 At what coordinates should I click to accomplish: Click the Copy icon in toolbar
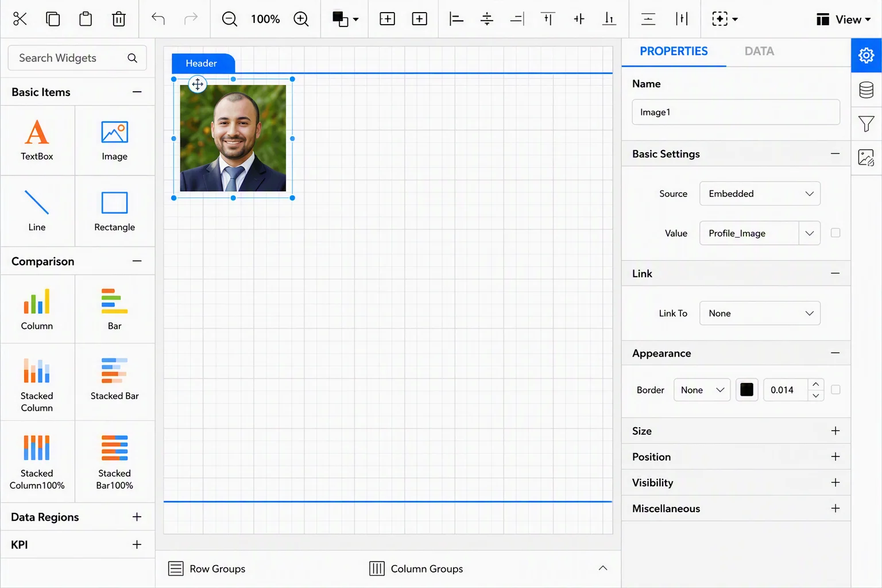point(53,19)
